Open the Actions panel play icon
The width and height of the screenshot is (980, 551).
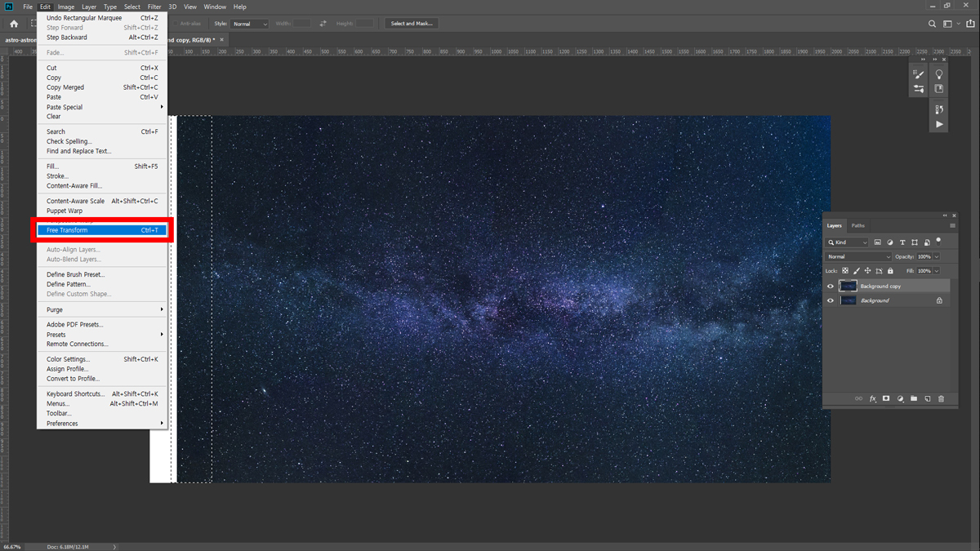pos(939,124)
